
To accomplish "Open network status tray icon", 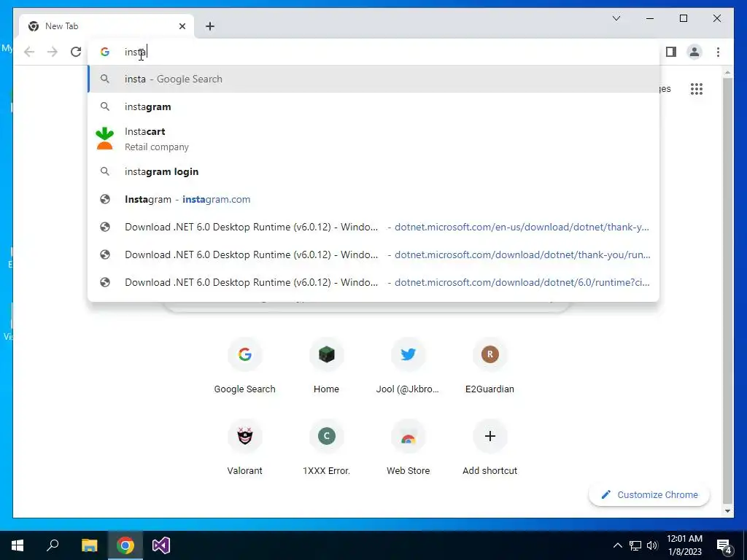I will (x=635, y=545).
